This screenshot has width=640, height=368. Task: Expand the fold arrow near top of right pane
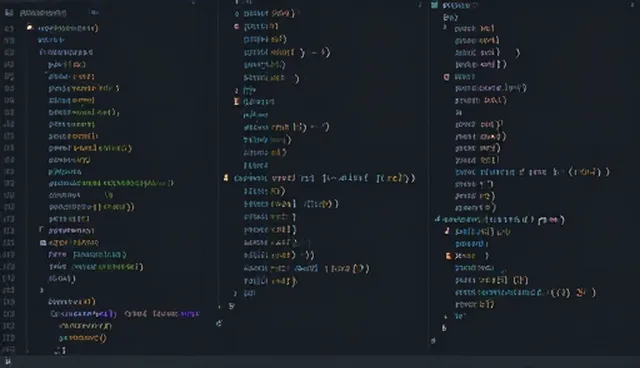(445, 28)
